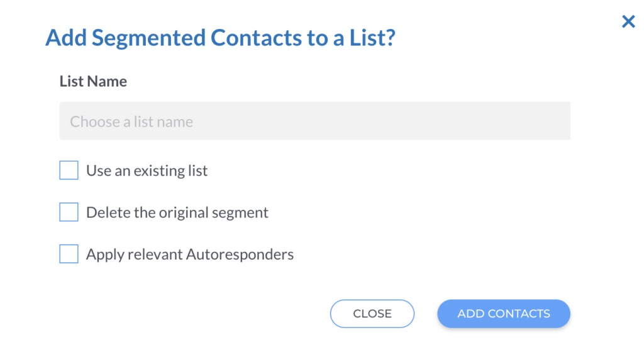Click the ADD CONTACTS button

pyautogui.click(x=503, y=314)
